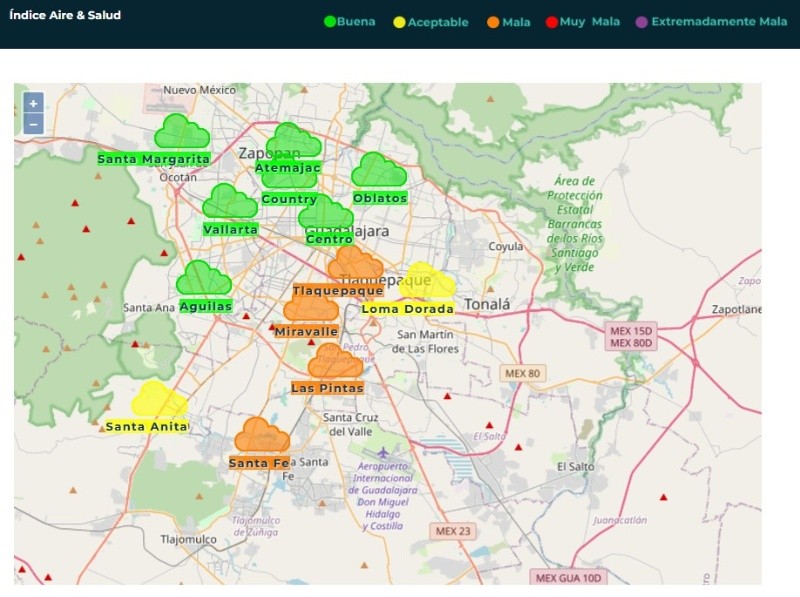800x597 pixels.
Task: Select the Atemajac station cloud marker
Action: point(294,141)
